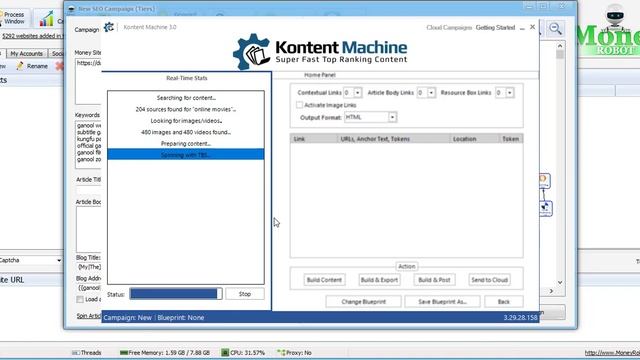Select the 480 images and 480 videos found row
This screenshot has height=360, width=640.
186,132
